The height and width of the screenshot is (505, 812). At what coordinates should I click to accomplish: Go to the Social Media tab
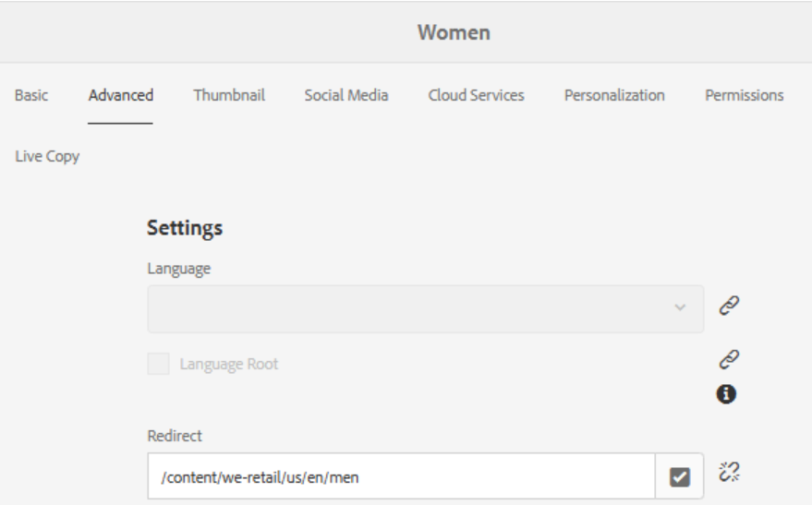pos(345,95)
